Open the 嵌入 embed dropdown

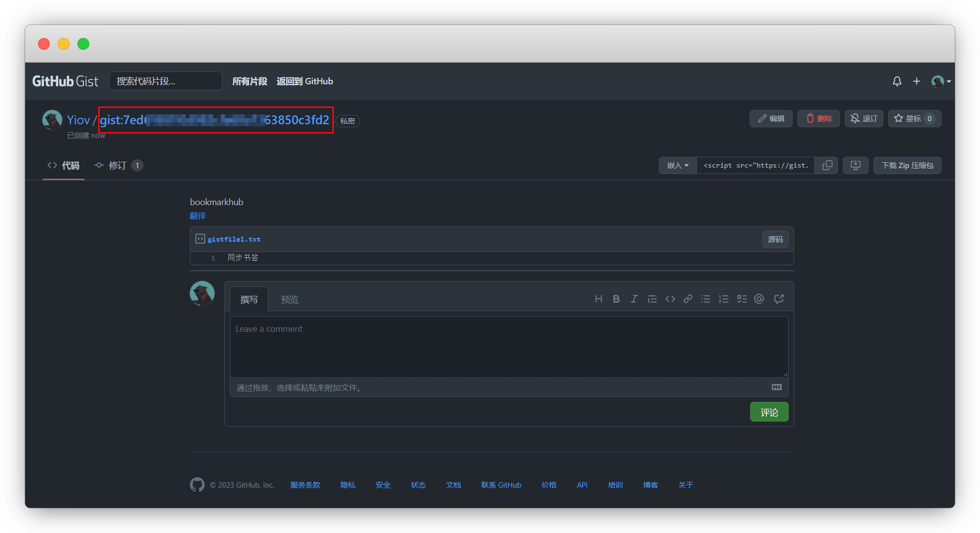coord(678,166)
